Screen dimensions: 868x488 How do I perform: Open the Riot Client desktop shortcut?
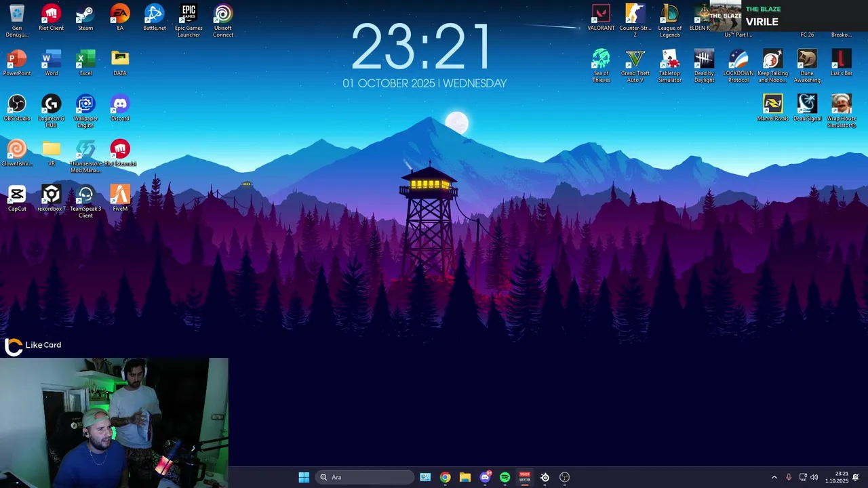(x=51, y=18)
